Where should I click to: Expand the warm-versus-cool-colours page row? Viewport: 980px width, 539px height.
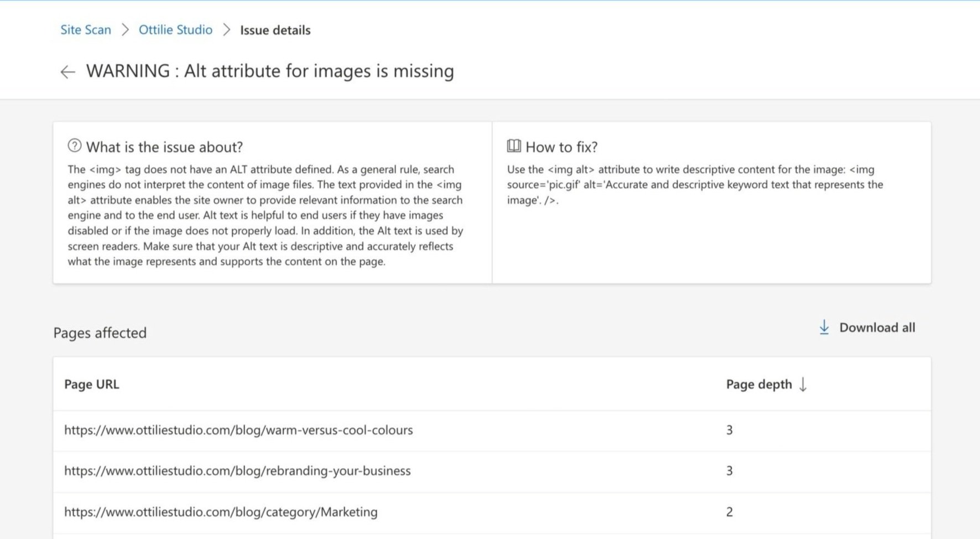tap(238, 430)
